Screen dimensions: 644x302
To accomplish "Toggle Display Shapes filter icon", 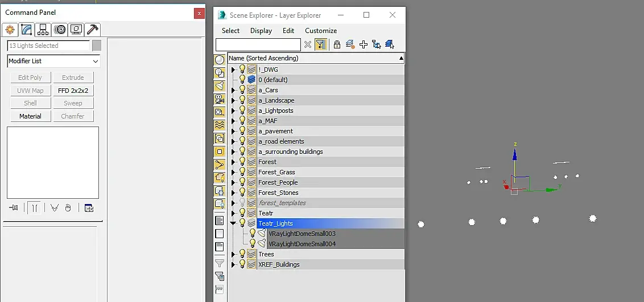I will 220,74.
